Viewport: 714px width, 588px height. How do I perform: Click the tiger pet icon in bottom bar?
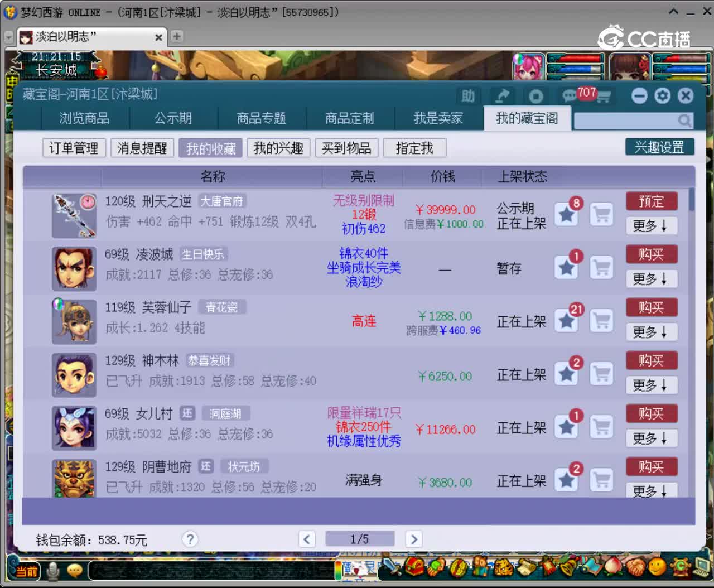(503, 568)
